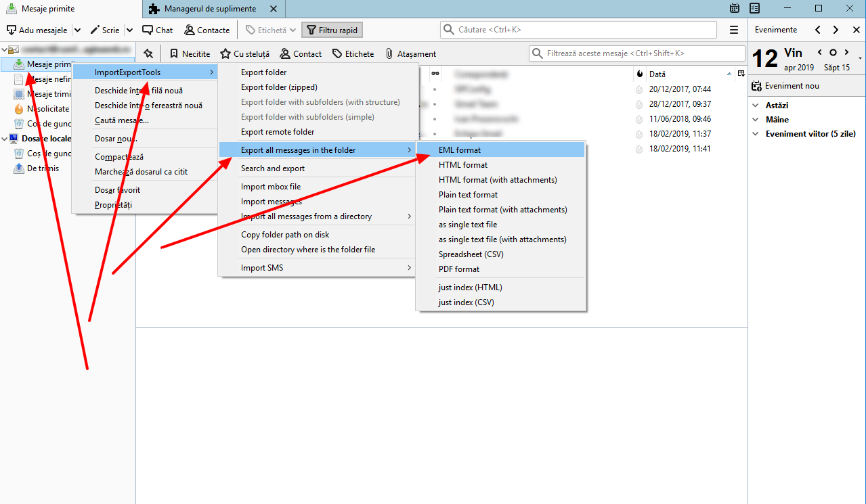Select EML format from the export submenu
Screen dimensions: 866x504
click(x=461, y=150)
